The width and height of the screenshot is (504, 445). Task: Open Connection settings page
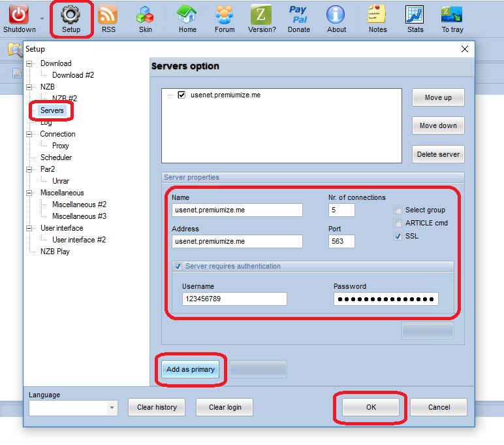coord(57,134)
